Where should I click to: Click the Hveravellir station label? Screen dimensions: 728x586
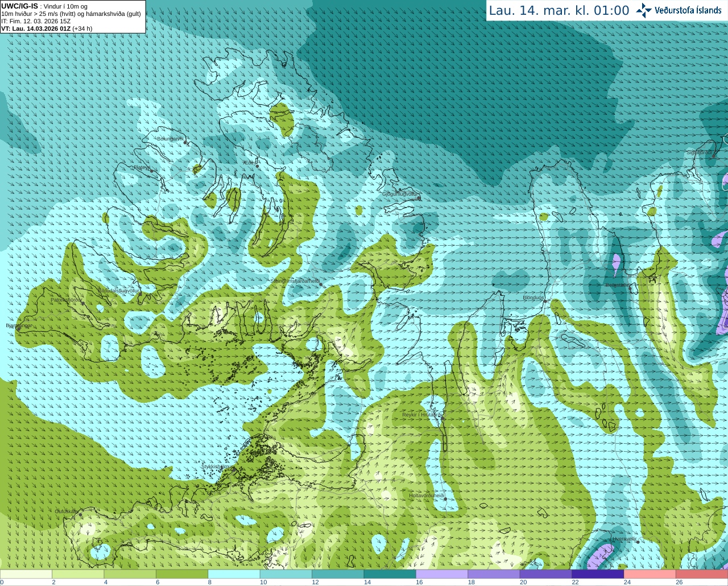[x=624, y=538]
